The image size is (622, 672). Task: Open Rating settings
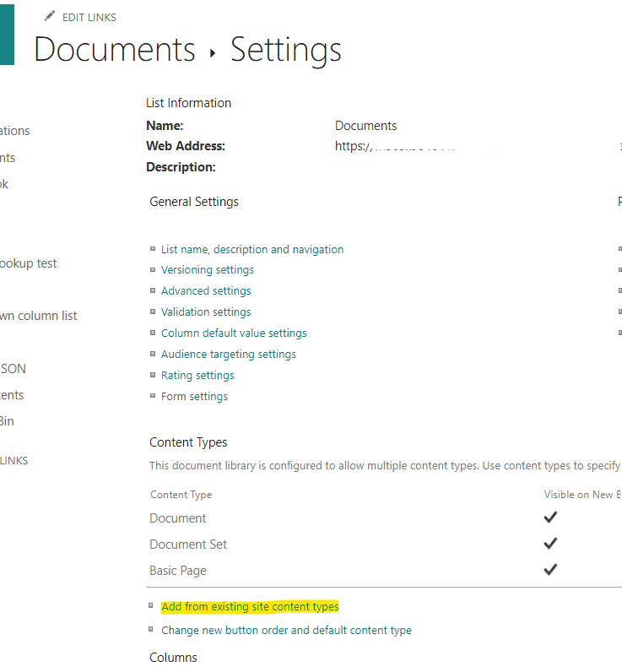pyautogui.click(x=197, y=376)
